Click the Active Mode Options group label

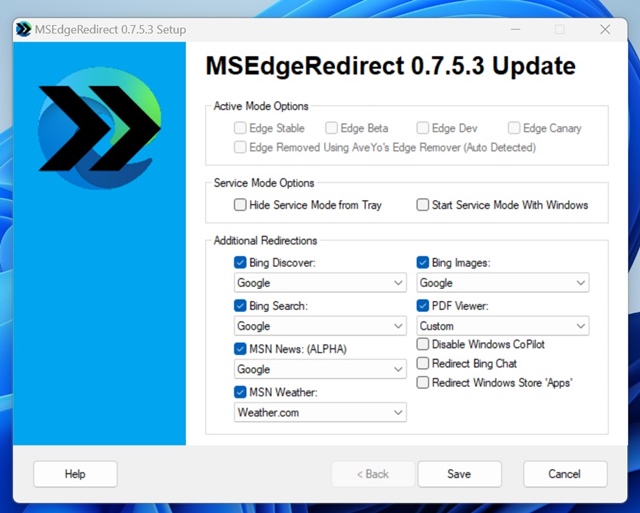point(261,106)
